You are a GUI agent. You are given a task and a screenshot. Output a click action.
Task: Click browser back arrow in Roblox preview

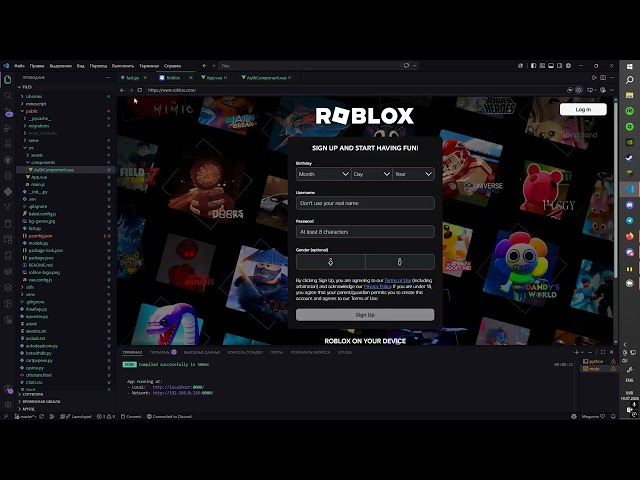(x=122, y=90)
